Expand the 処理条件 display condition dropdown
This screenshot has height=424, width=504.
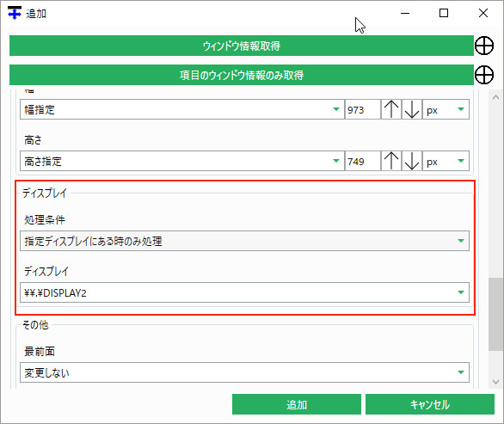[244, 241]
